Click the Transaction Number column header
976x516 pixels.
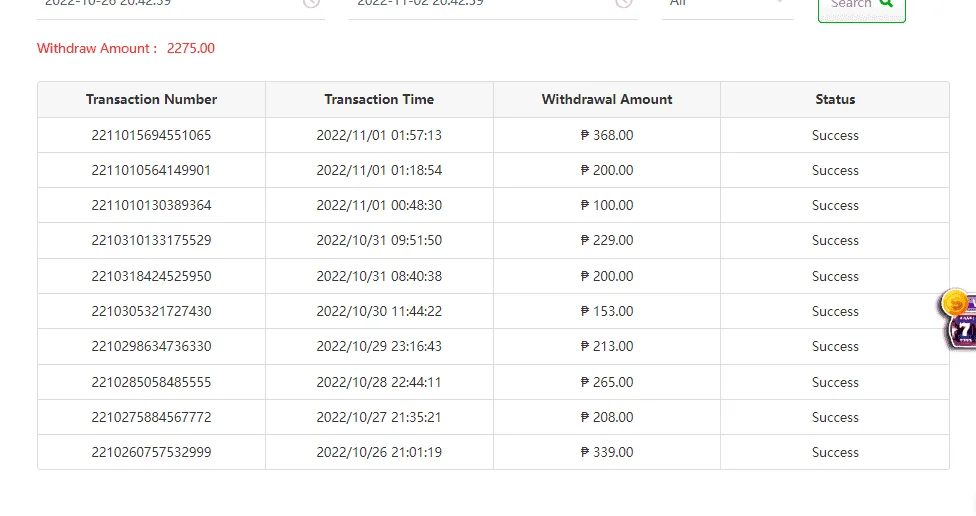pyautogui.click(x=151, y=100)
